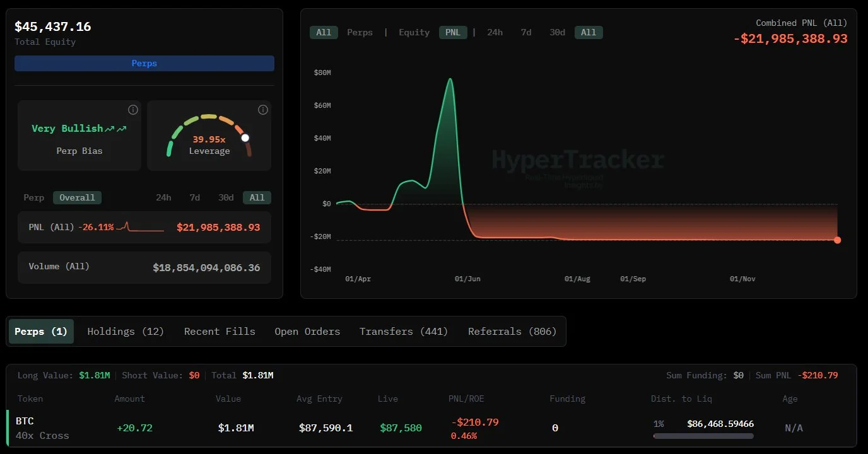Select PNL mode in the chart
The image size is (868, 454).
pyautogui.click(x=453, y=32)
